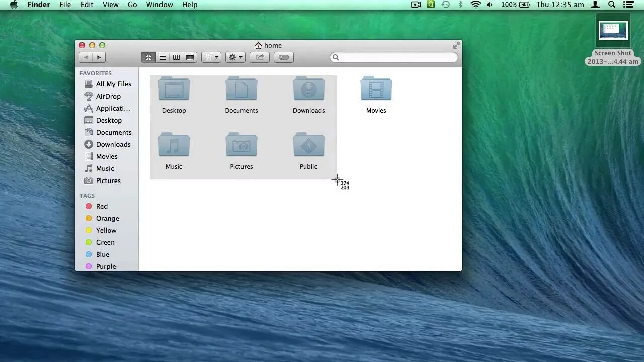Open the Action gear dropdown menu
Image resolution: width=644 pixels, height=362 pixels.
click(x=235, y=57)
